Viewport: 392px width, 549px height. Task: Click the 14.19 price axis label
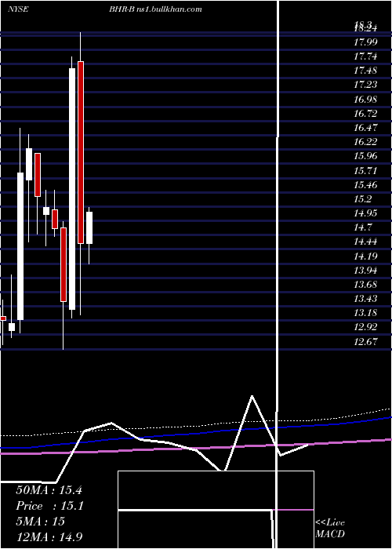coord(365,256)
